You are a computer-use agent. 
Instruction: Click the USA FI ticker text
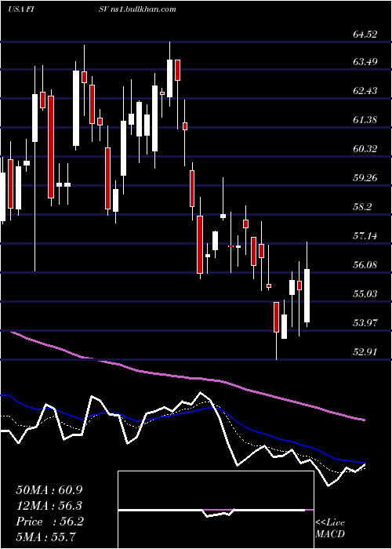click(20, 9)
